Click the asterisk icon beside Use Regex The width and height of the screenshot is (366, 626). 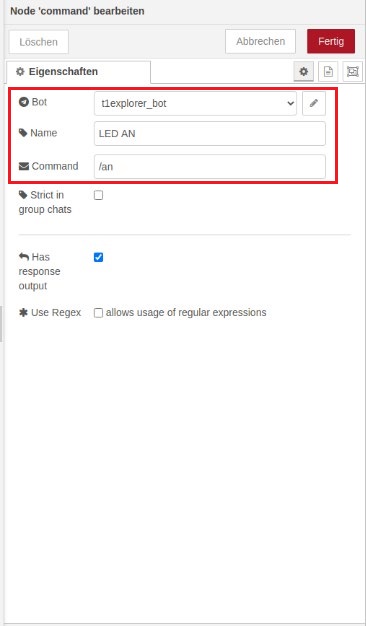pyautogui.click(x=24, y=313)
